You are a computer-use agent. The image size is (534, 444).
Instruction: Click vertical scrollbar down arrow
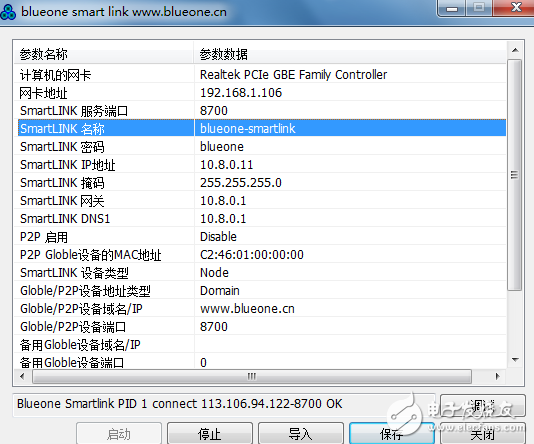coord(515,360)
